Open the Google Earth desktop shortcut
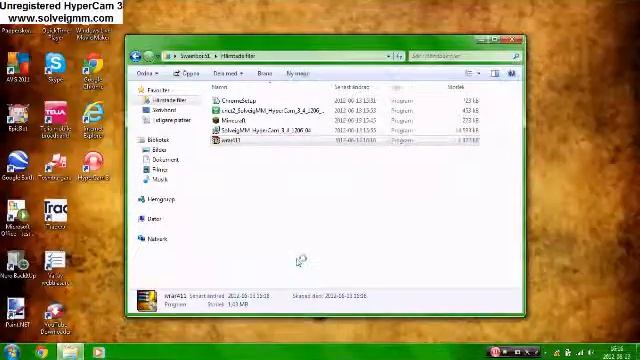This screenshot has width=640, height=360. click(x=18, y=166)
